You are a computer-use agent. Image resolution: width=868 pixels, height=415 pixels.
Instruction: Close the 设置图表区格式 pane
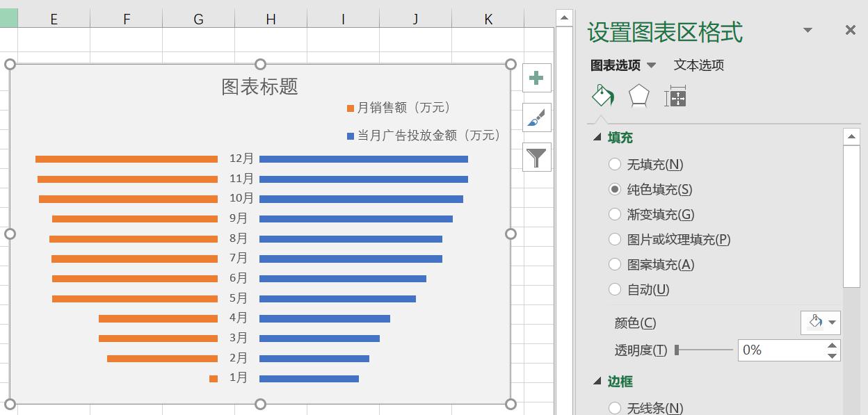point(850,30)
